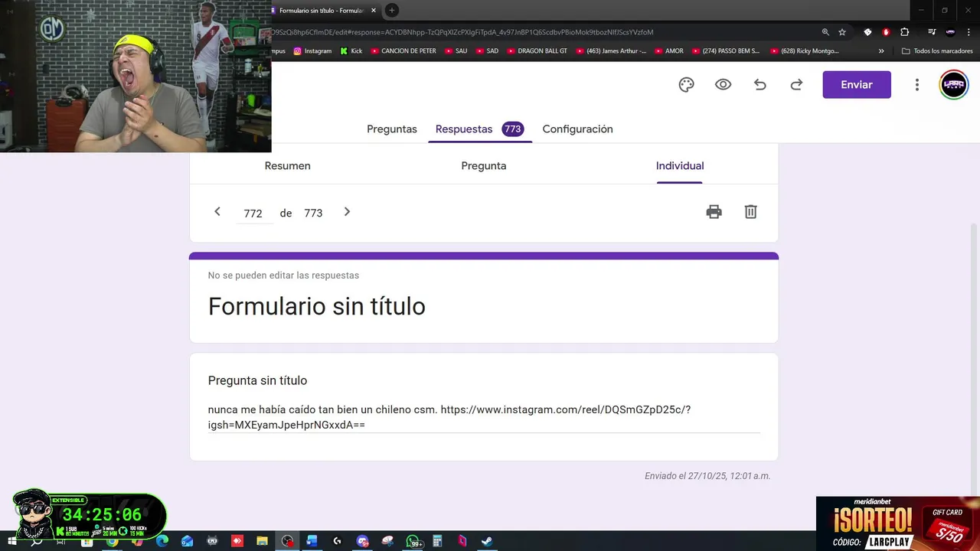Open the Todos los marcadores folder
The width and height of the screenshot is (980, 551).
click(937, 51)
